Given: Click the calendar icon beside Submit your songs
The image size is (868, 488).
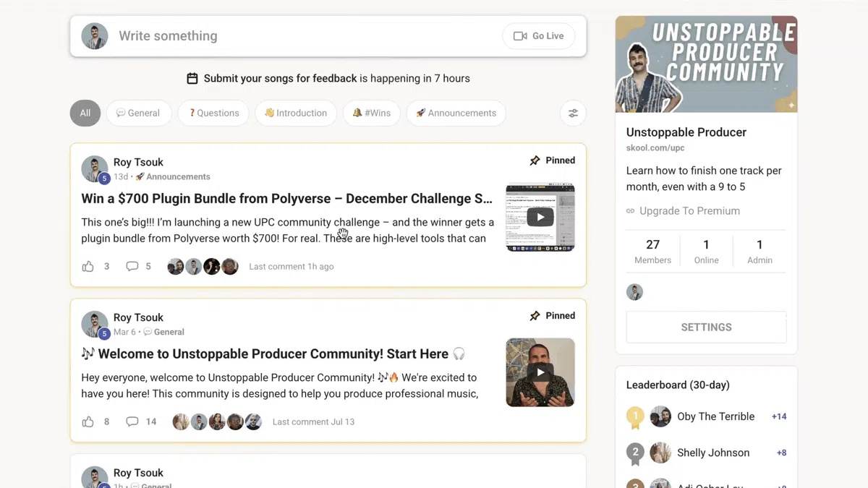Looking at the screenshot, I should pos(192,78).
